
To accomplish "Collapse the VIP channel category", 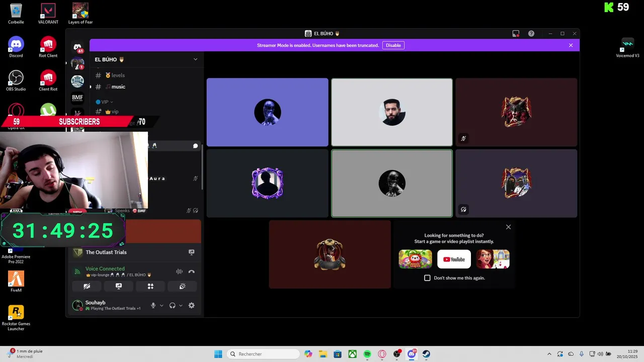I will point(104,102).
